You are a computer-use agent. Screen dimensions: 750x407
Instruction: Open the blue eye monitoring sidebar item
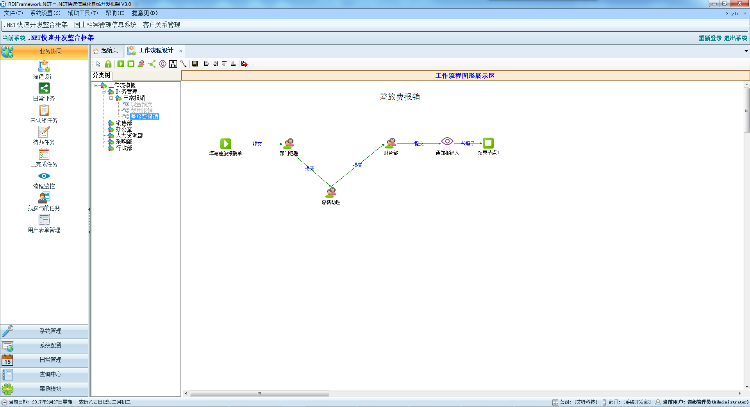tap(44, 180)
